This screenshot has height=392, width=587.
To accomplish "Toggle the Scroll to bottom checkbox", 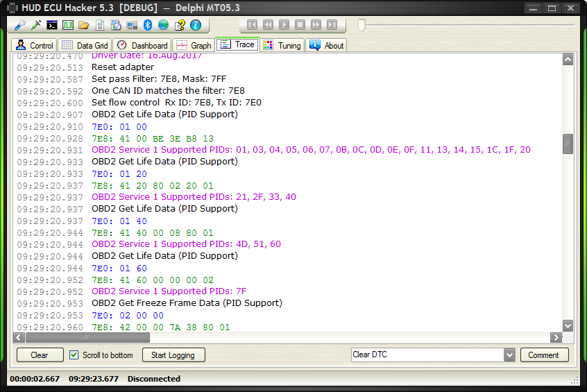I will 74,355.
